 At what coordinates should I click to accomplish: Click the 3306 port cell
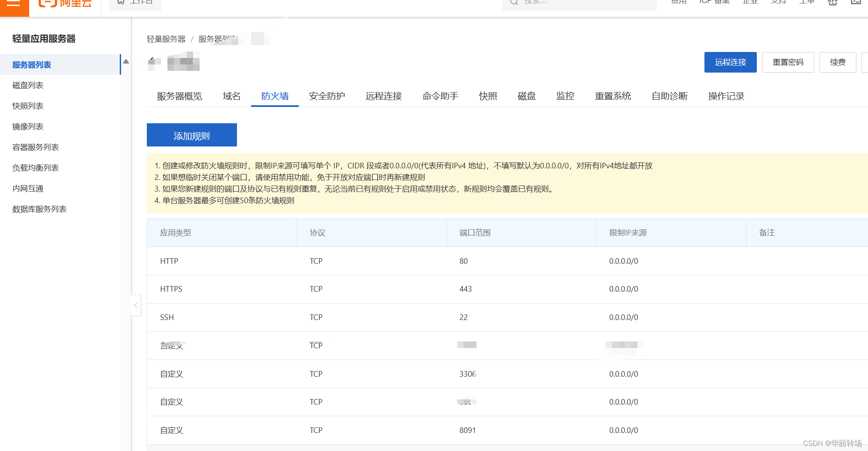467,374
